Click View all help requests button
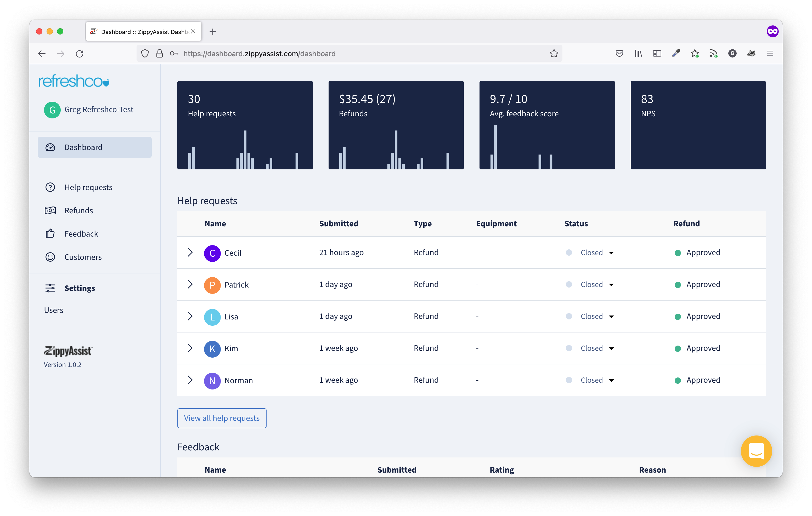 coord(222,418)
